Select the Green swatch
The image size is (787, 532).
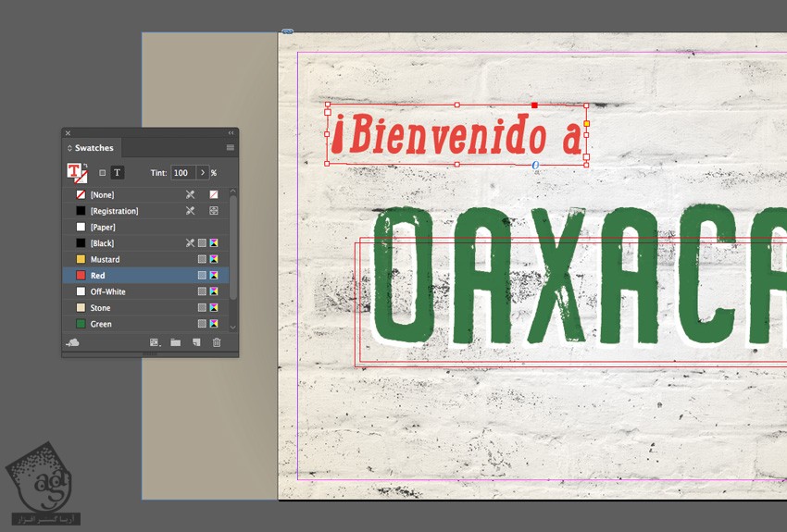pyautogui.click(x=101, y=325)
